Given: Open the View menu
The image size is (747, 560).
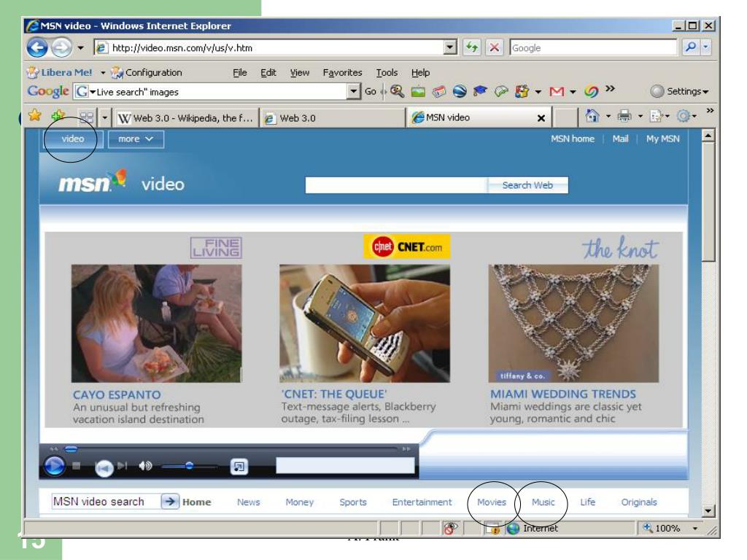Looking at the screenshot, I should coord(300,72).
